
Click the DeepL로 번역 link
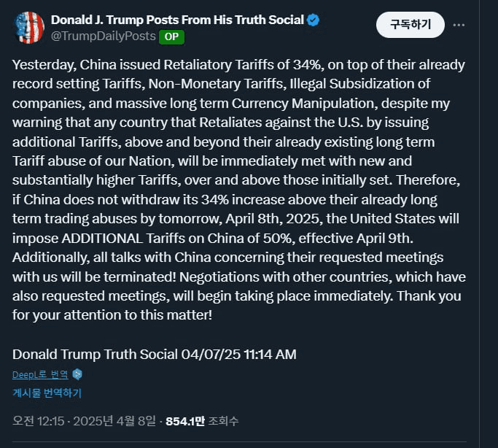(40, 374)
